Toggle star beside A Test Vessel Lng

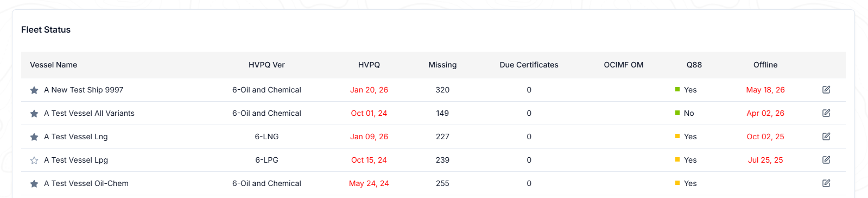pos(34,137)
